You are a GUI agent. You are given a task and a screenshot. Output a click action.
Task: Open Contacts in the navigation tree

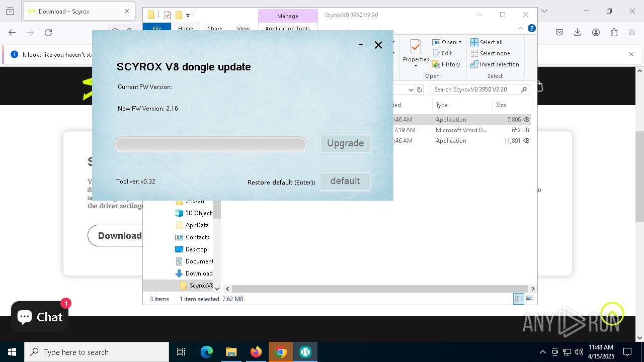tap(192, 237)
